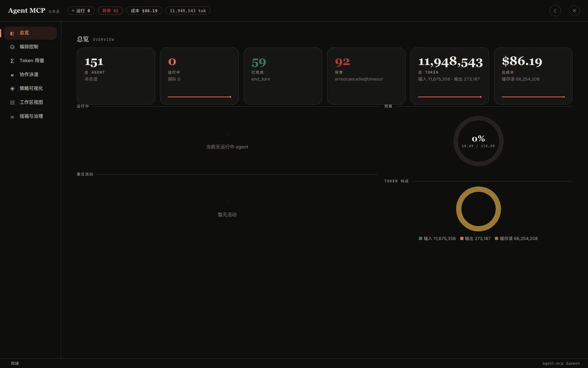The image size is (588, 368).
Task: Open the Token 用量 sidebar item
Action: click(x=30, y=61)
